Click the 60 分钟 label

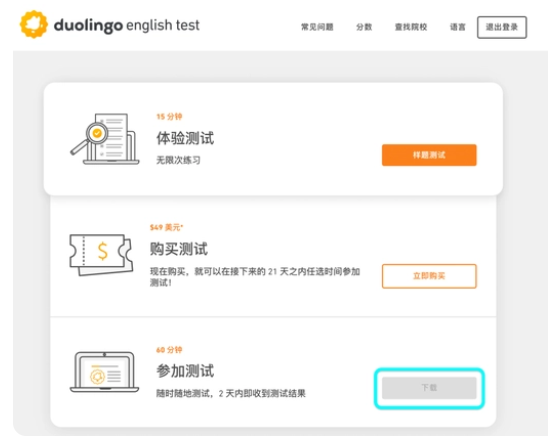[x=169, y=350]
